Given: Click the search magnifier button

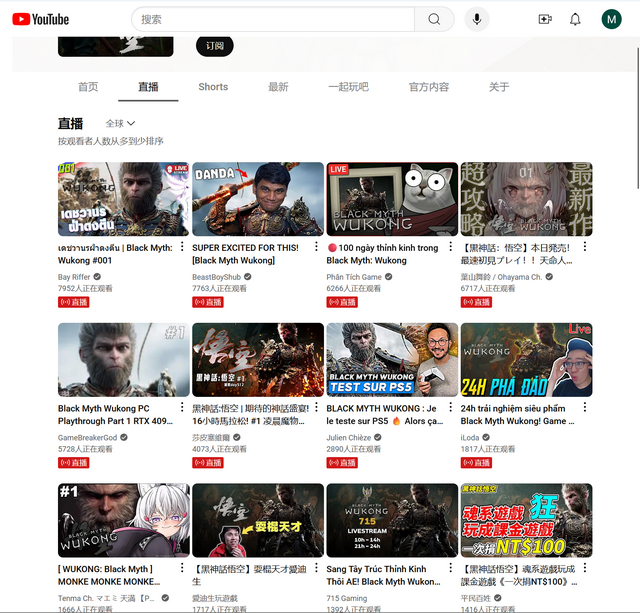Looking at the screenshot, I should pos(434,19).
